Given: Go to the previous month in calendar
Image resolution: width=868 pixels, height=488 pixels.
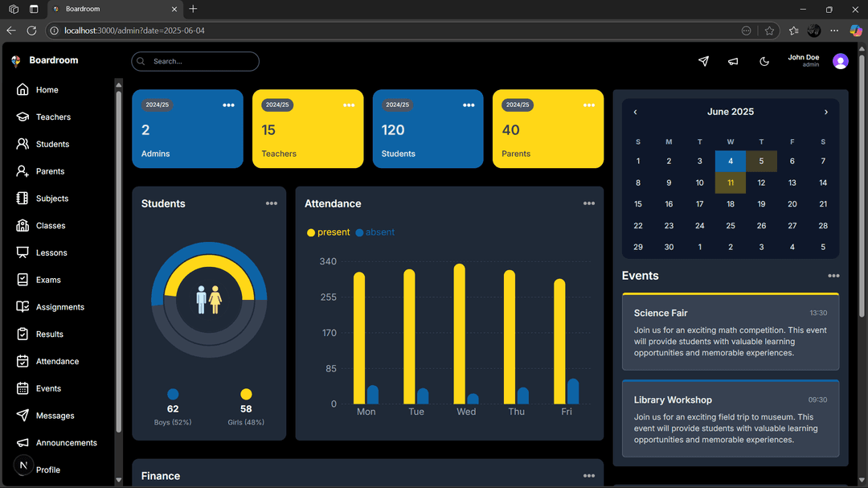Looking at the screenshot, I should 635,113.
